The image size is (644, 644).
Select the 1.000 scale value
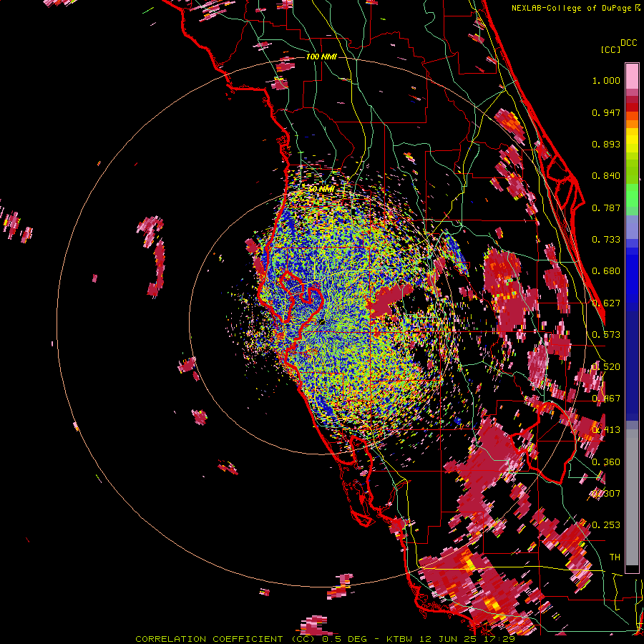[x=606, y=80]
